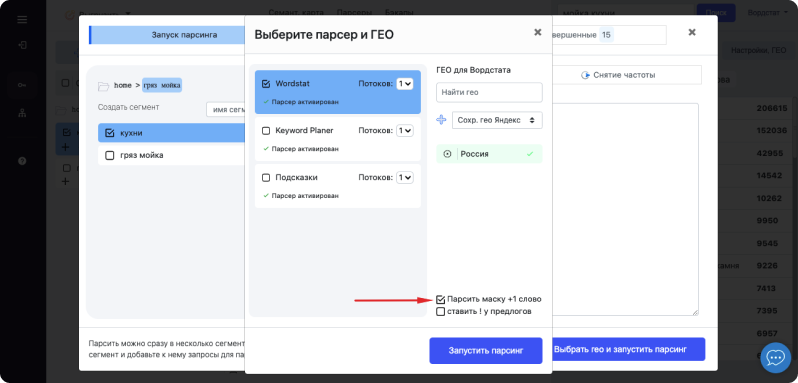Toggle the Wordstat parser checkbox

click(266, 83)
